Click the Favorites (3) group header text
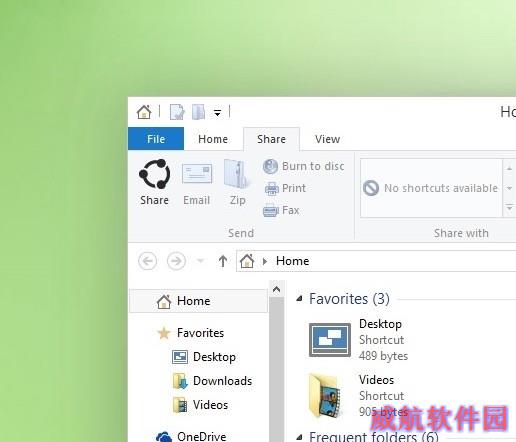Image resolution: width=516 pixels, height=442 pixels. [x=349, y=299]
